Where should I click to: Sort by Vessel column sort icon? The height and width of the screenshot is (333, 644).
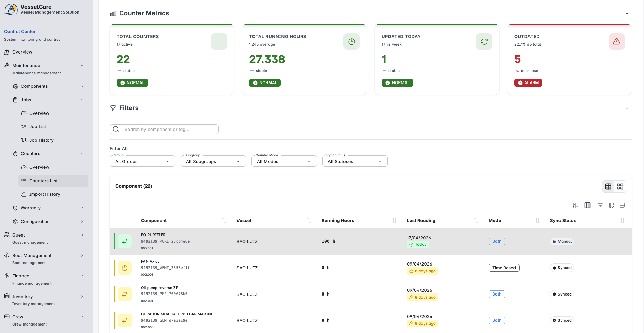(x=309, y=221)
